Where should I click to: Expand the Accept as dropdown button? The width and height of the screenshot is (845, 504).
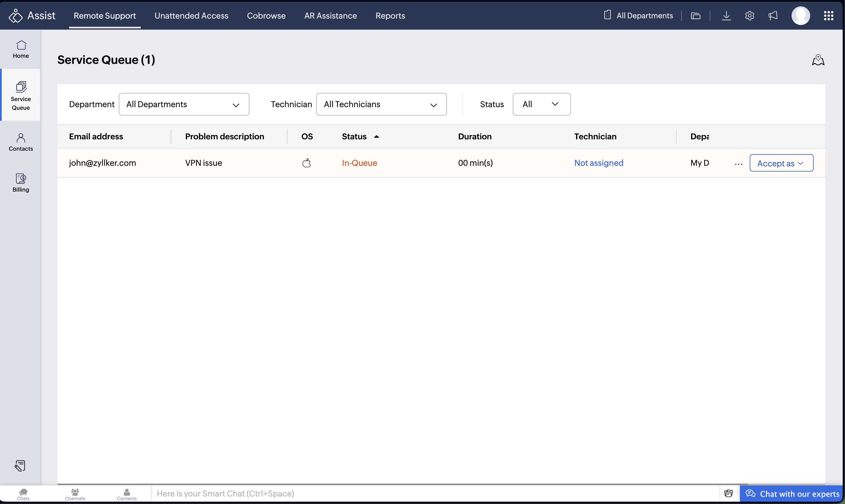click(781, 163)
